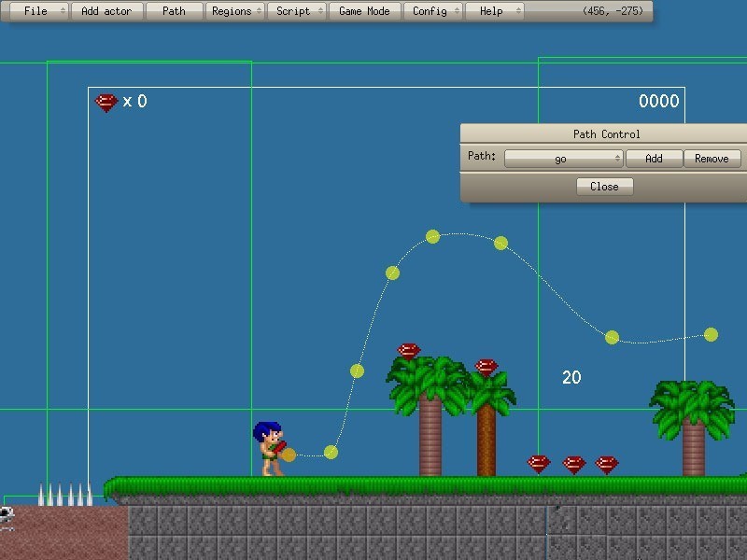Click the topmost yellow node on the path curve
Viewport: 747px width, 560px height.
coord(431,237)
